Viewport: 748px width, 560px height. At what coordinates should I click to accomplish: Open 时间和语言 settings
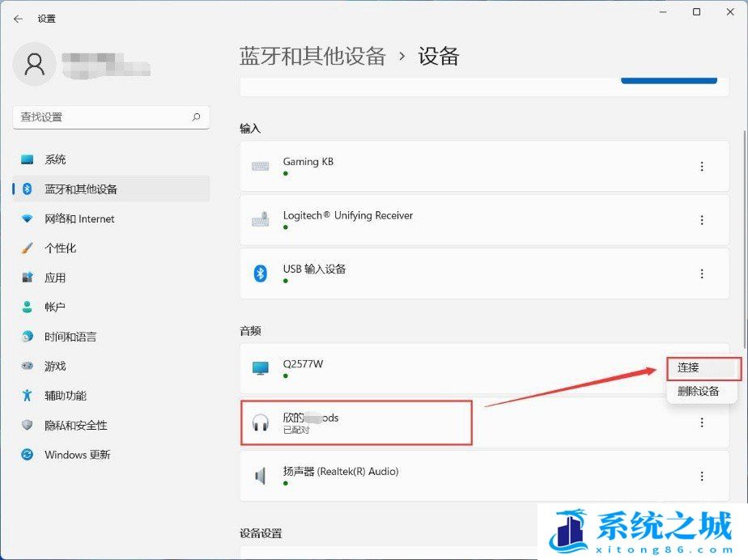[x=70, y=337]
